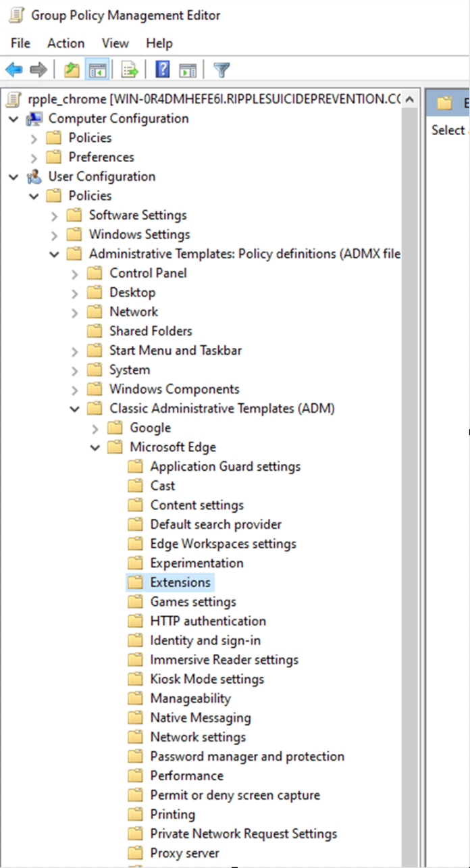
Task: Open the Action menu
Action: [x=66, y=43]
